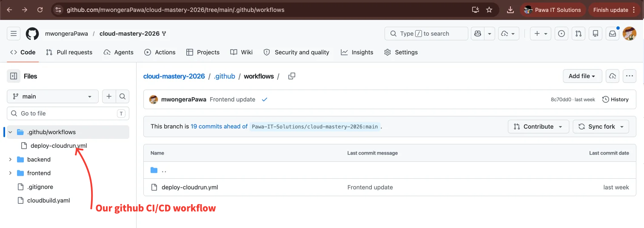The image size is (644, 228).
Task: Open the .github breadcrumb link
Action: click(x=225, y=76)
